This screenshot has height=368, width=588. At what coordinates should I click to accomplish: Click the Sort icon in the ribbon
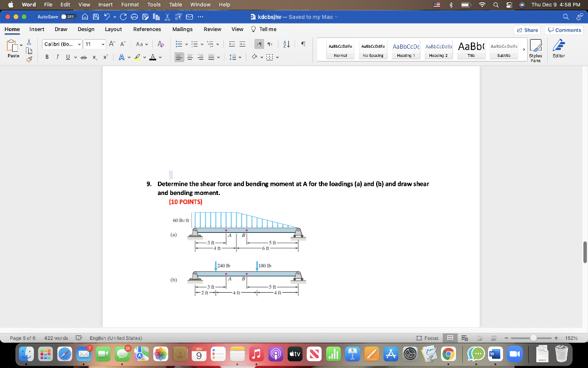[x=287, y=44]
